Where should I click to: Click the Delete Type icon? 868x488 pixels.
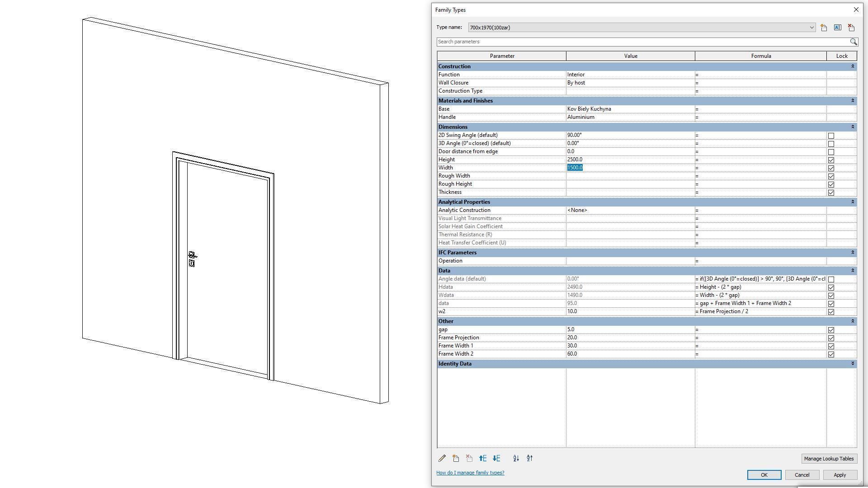[x=851, y=28]
